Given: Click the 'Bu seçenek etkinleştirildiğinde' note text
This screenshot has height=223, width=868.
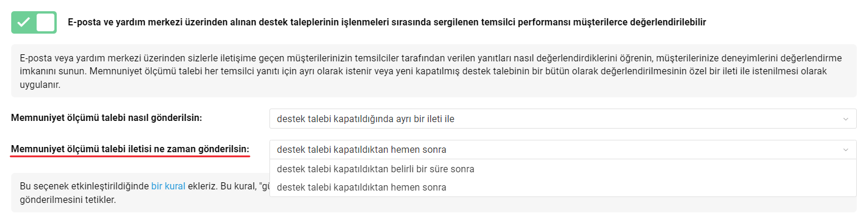Looking at the screenshot, I should pos(84,186).
